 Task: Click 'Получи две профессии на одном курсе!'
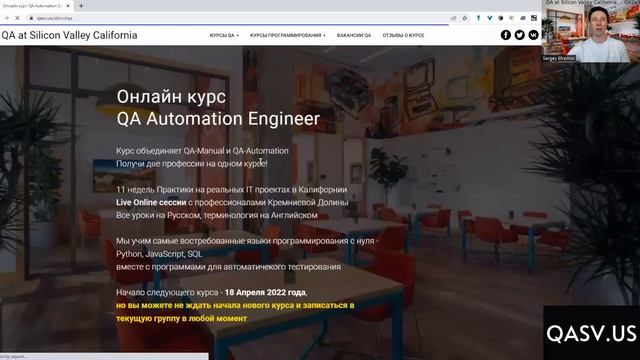(191, 164)
